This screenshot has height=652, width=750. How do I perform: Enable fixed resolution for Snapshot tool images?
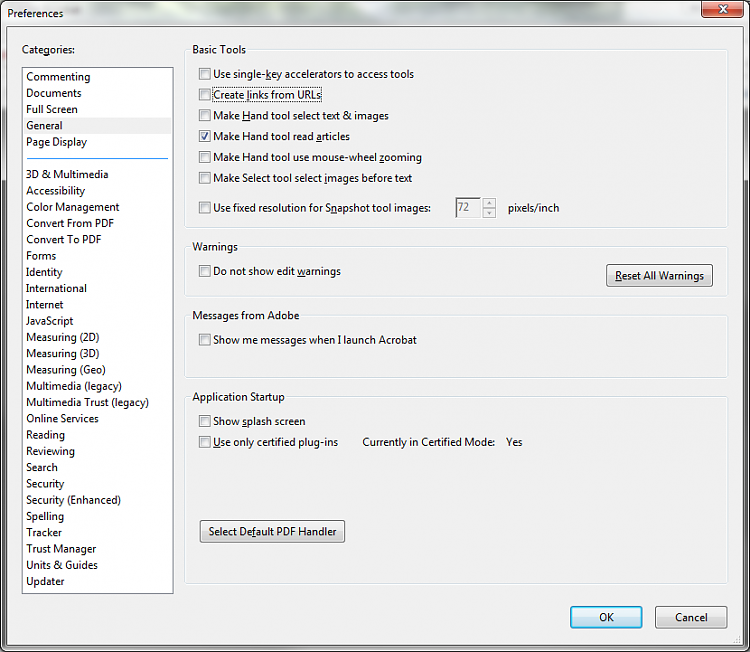point(205,208)
